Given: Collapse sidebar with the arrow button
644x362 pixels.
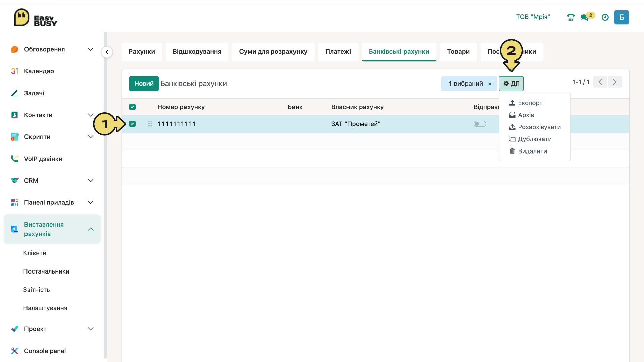Looking at the screenshot, I should 107,52.
